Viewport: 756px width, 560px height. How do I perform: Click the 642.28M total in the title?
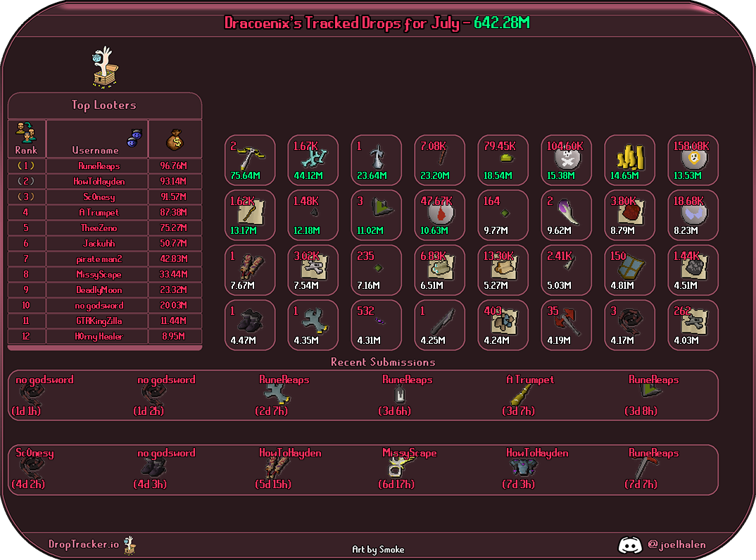coord(501,23)
